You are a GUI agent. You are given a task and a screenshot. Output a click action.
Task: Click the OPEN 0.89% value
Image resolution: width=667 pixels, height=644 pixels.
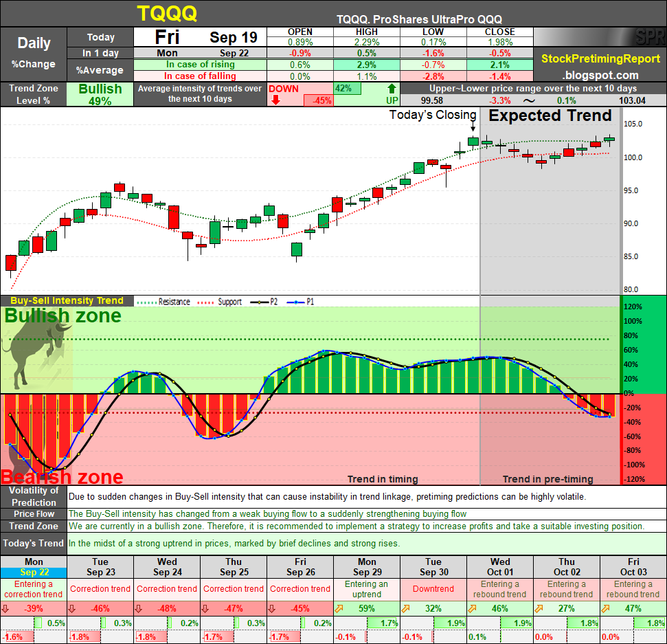coord(300,42)
